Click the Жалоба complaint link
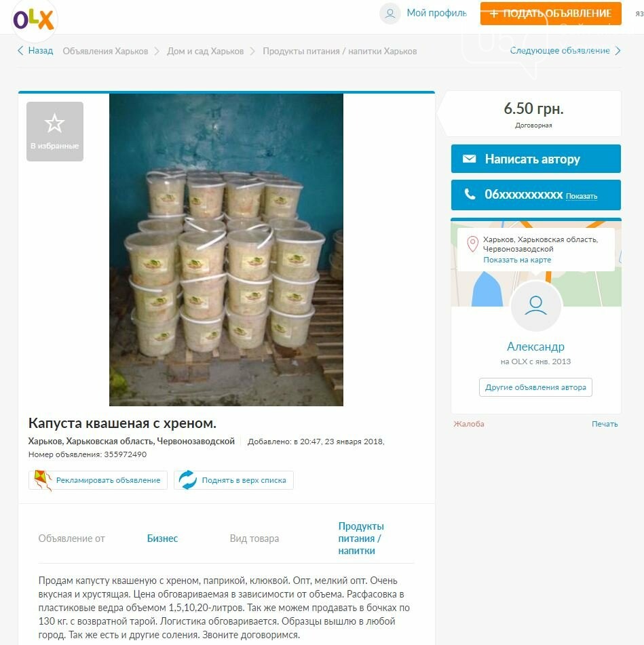644x645 pixels. (x=469, y=424)
